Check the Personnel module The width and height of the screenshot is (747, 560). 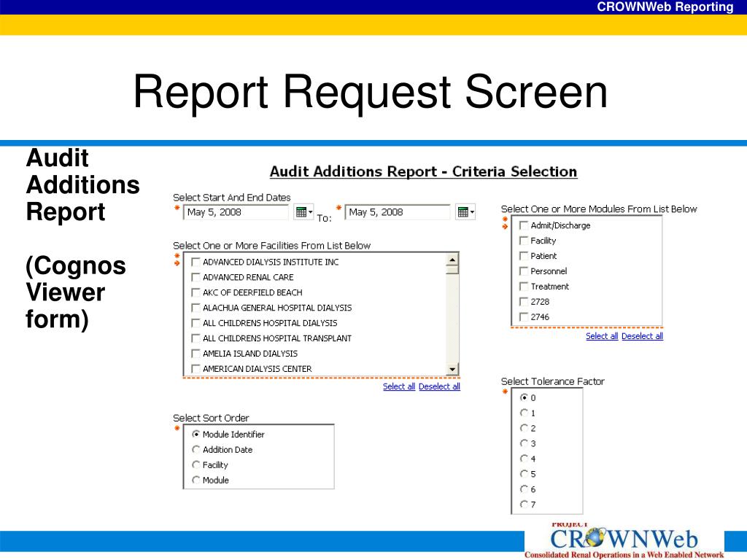click(524, 271)
